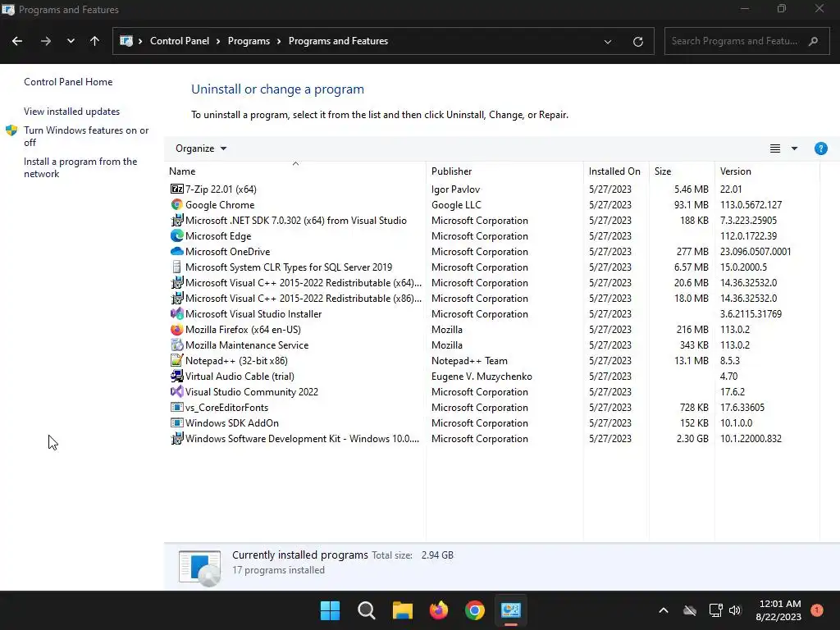840x630 pixels.
Task: Click the Windows Software Development Kit icon
Action: click(x=177, y=438)
